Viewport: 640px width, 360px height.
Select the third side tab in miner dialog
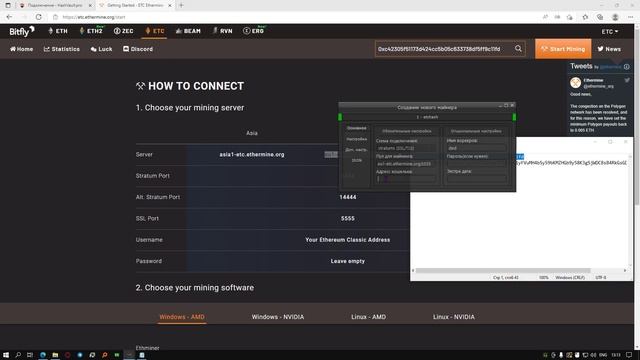(356, 150)
